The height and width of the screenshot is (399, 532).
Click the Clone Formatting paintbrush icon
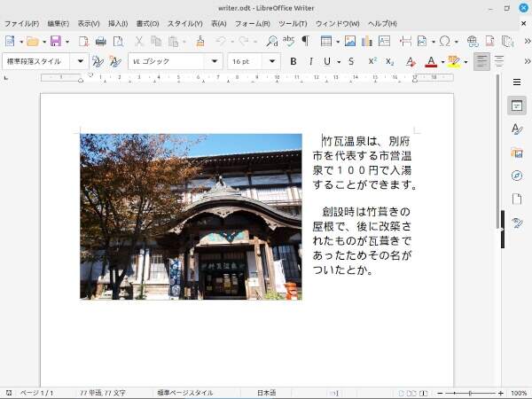pyautogui.click(x=200, y=41)
